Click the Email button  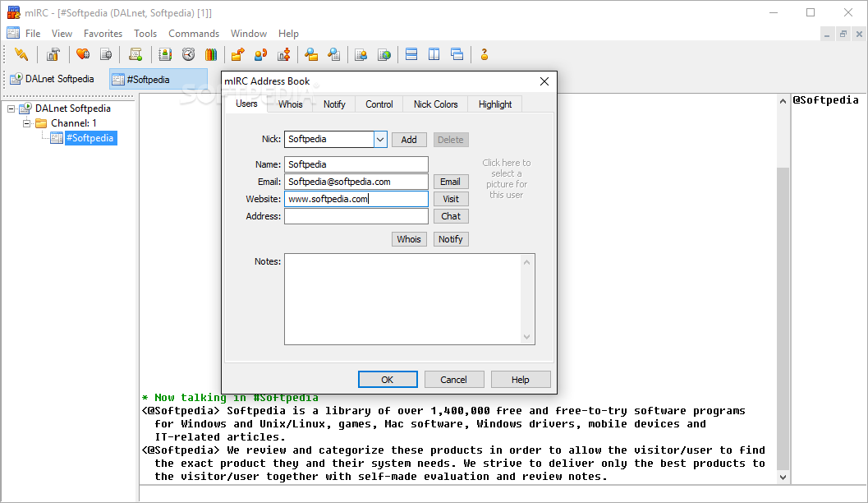(x=451, y=182)
